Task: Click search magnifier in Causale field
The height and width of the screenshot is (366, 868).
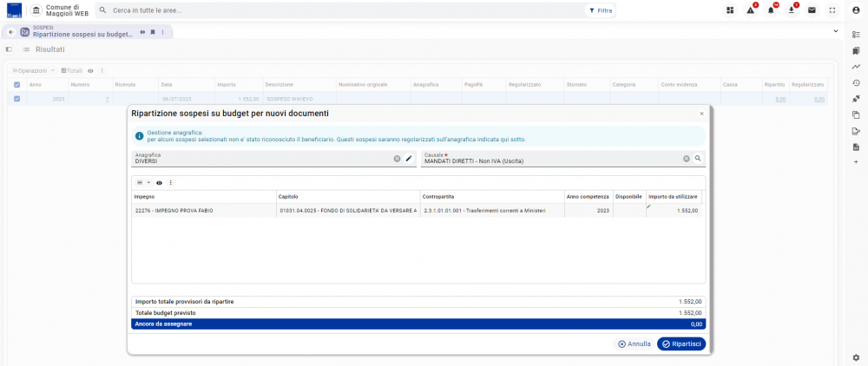Action: pyautogui.click(x=698, y=158)
